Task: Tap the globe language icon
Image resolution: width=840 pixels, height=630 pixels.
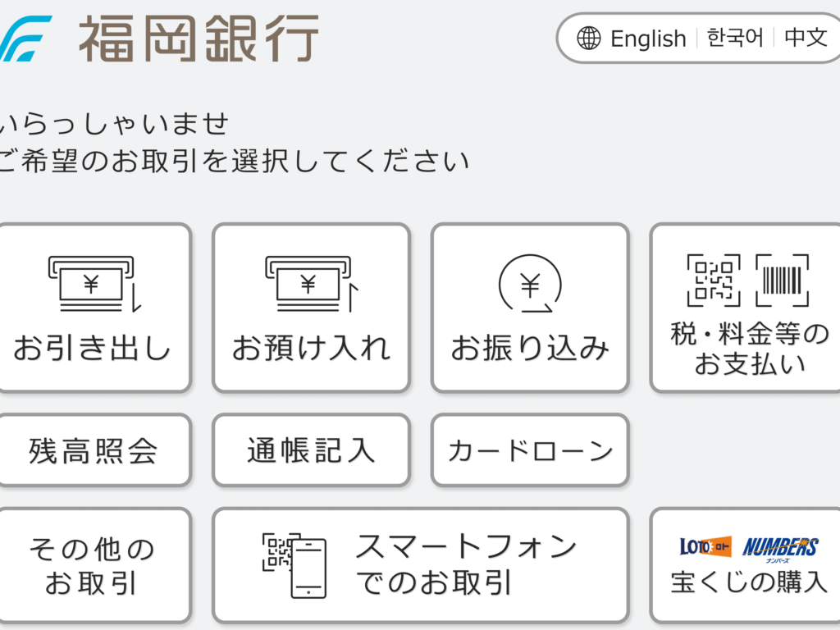Action: point(589,39)
